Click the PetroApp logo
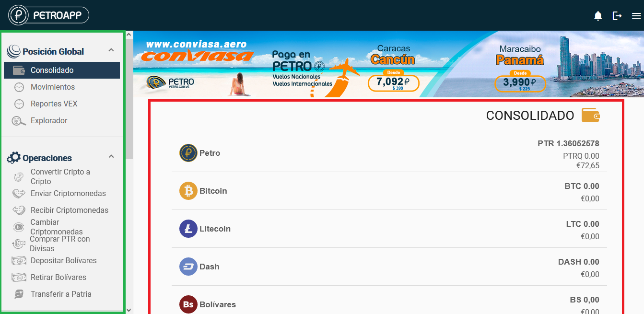The image size is (644, 314). [49, 15]
